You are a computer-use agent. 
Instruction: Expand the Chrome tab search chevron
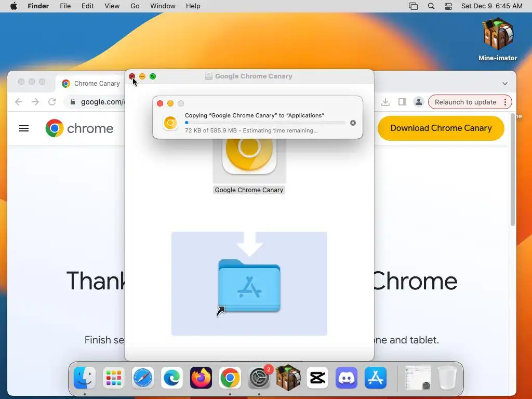(x=505, y=84)
